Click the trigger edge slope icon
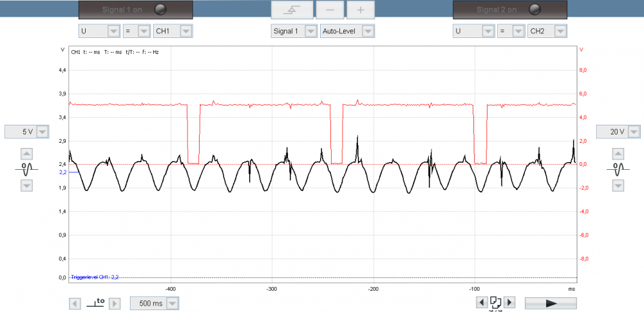Viewport: 644px width, 312px height. [x=292, y=10]
